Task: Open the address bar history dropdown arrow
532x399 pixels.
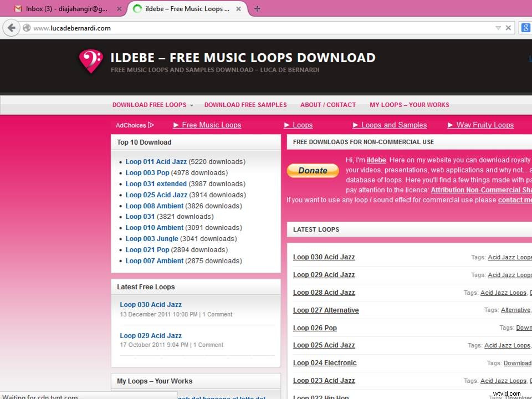Action: (x=498, y=28)
